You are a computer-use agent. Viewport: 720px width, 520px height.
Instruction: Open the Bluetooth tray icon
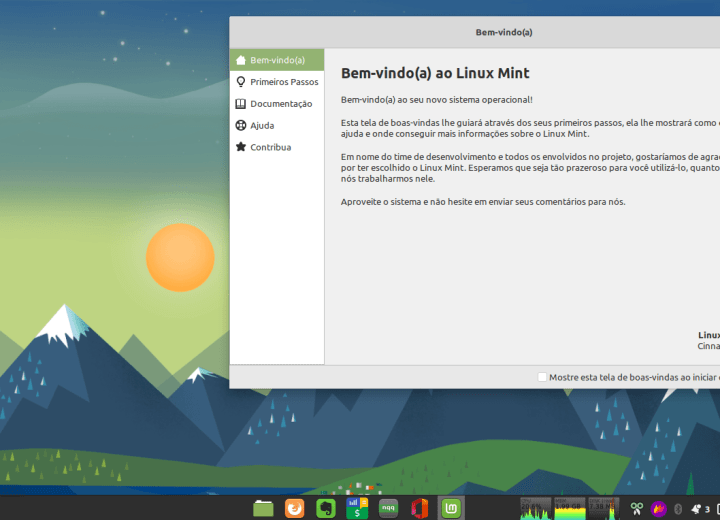[678, 509]
